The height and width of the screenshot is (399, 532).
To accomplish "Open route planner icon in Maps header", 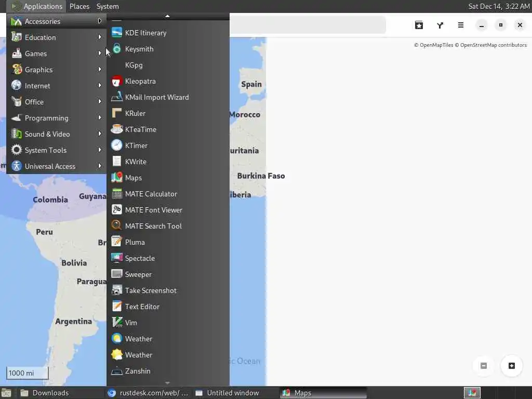I will click(440, 25).
